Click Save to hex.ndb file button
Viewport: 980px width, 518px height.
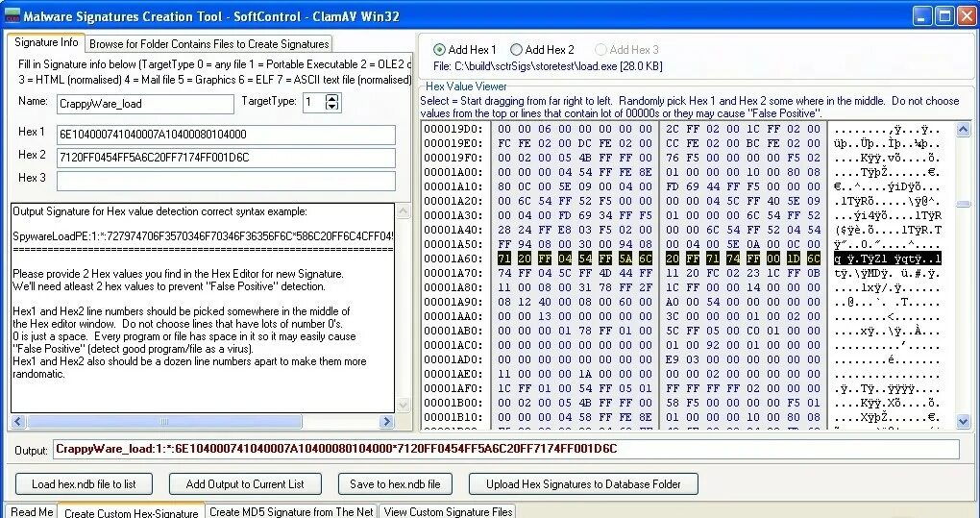click(x=395, y=483)
